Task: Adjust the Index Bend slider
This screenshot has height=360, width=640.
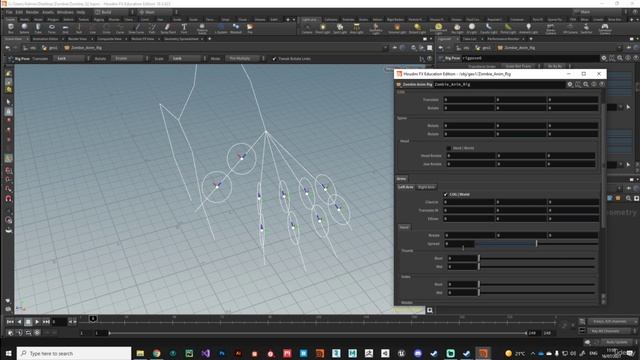Action: [x=537, y=284]
